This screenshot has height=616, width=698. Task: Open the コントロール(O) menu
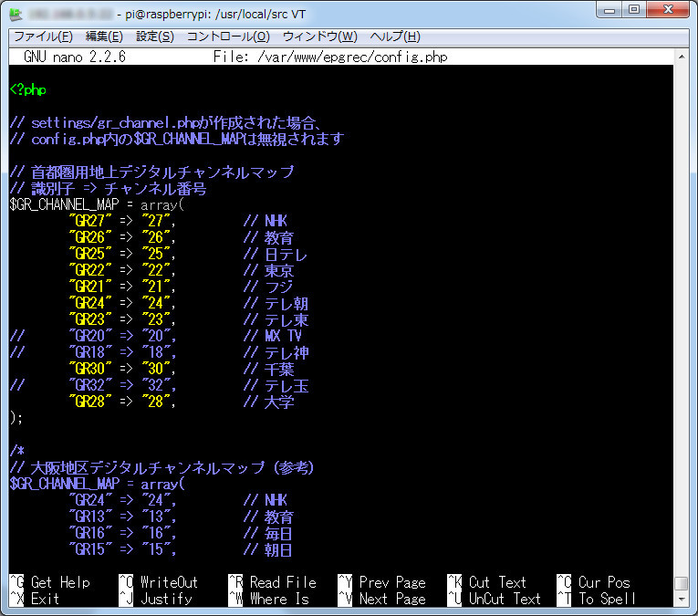pos(228,37)
